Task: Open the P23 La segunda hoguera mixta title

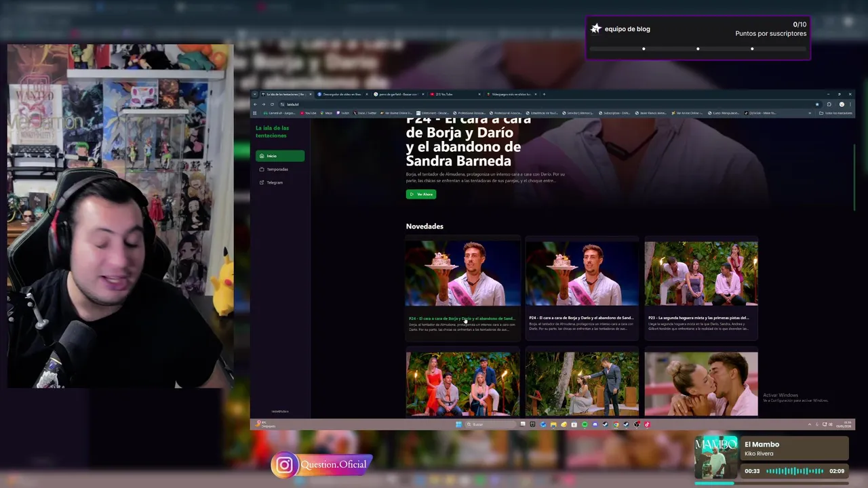Action: click(698, 318)
